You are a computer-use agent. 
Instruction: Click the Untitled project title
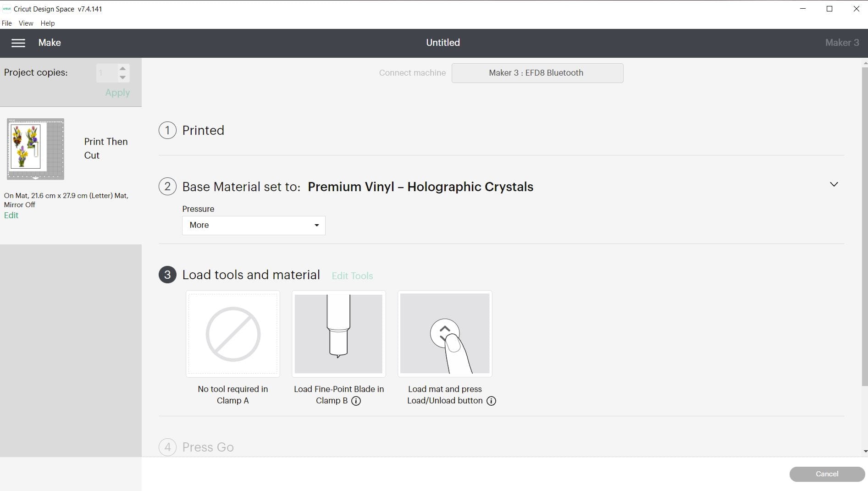click(443, 43)
